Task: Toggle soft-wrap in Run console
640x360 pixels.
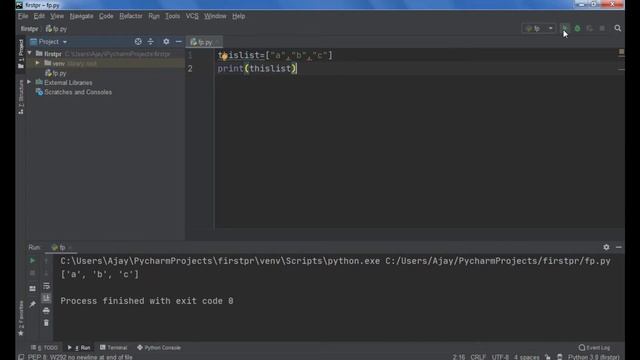Action: coord(46,286)
